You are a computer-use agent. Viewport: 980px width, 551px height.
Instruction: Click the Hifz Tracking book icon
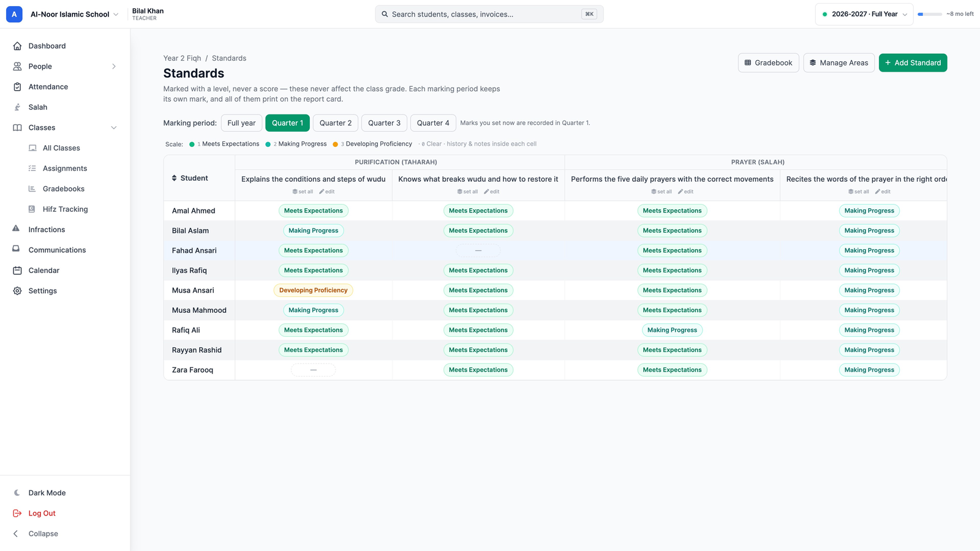tap(32, 209)
